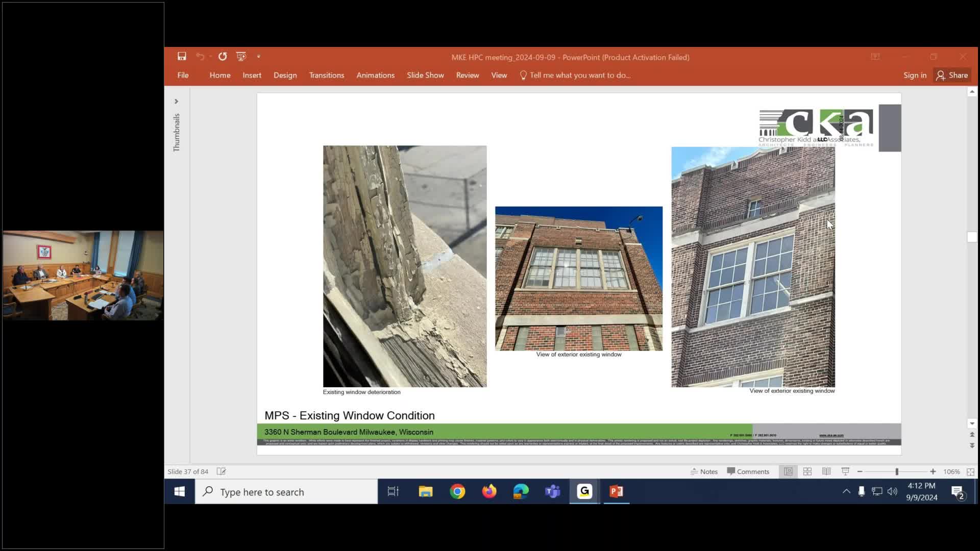Switch to Reading View icon
The image size is (980, 551).
(826, 472)
